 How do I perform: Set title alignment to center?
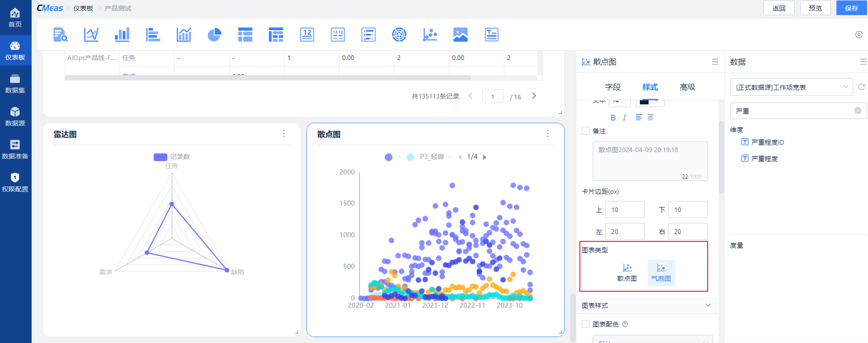[x=650, y=118]
